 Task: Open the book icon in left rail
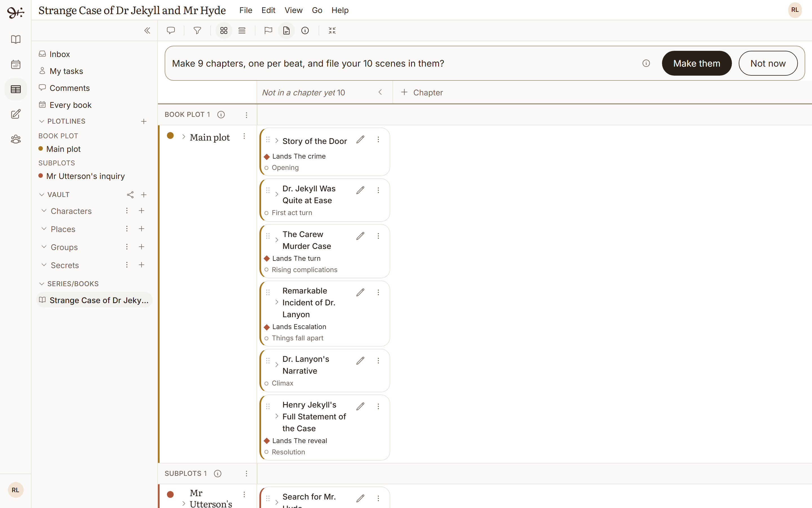16,39
